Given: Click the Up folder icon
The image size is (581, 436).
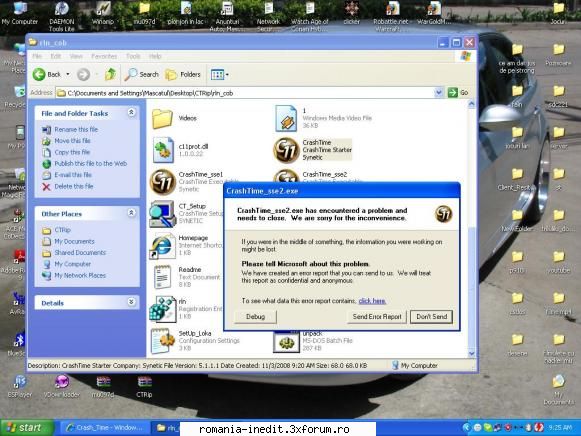Looking at the screenshot, I should pos(110,74).
